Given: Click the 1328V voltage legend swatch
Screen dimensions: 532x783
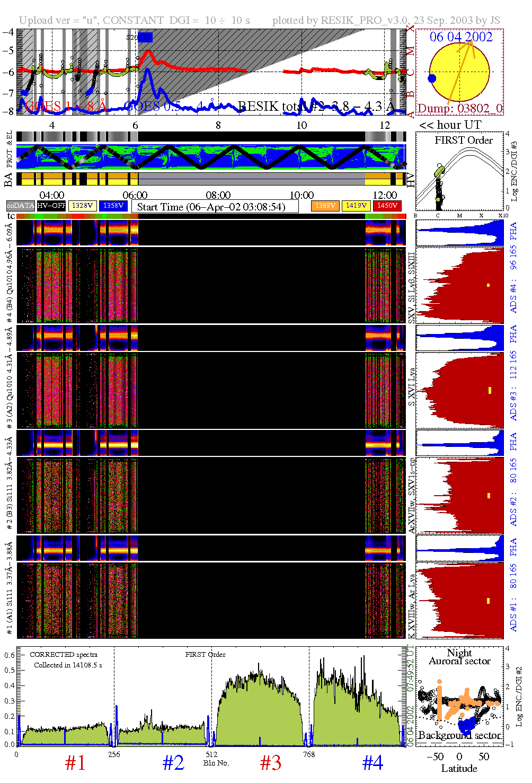Looking at the screenshot, I should (x=83, y=206).
